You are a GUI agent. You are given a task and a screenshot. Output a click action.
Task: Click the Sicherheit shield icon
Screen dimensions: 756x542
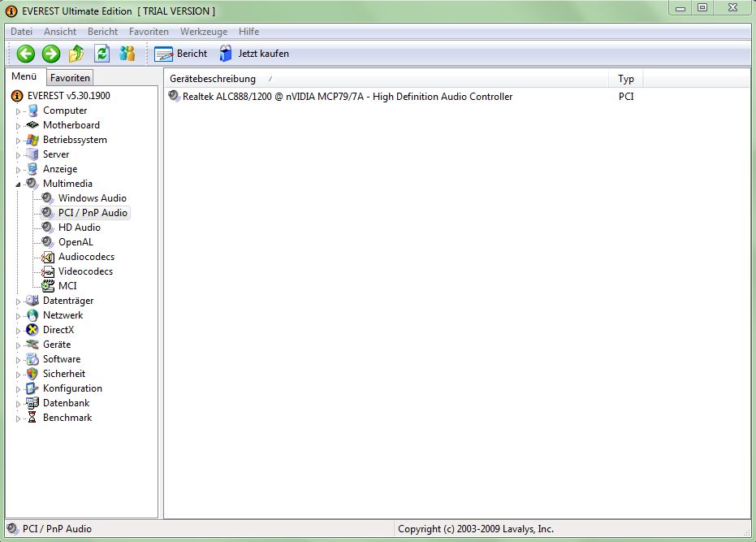(32, 374)
